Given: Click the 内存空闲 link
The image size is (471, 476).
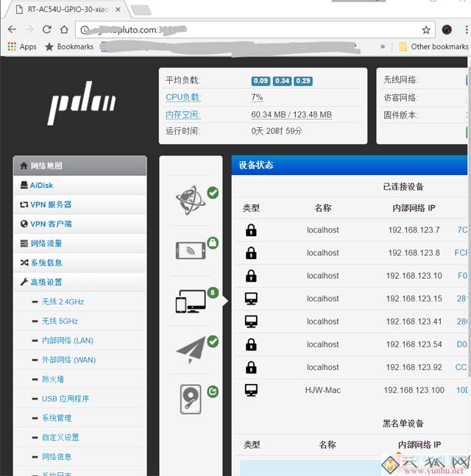Looking at the screenshot, I should tap(183, 115).
